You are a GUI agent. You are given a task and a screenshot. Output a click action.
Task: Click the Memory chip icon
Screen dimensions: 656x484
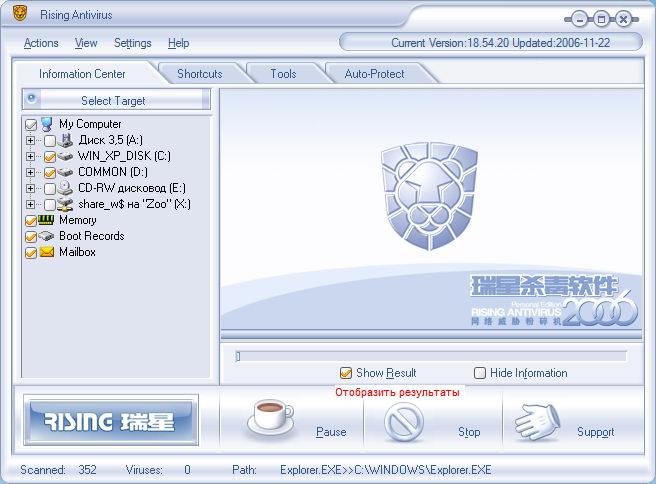(46, 220)
